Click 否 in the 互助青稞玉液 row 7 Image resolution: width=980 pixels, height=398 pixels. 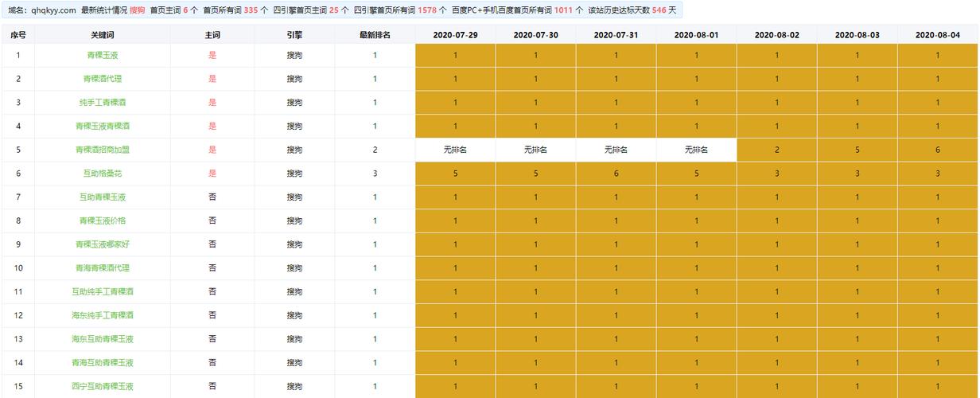pyautogui.click(x=212, y=197)
